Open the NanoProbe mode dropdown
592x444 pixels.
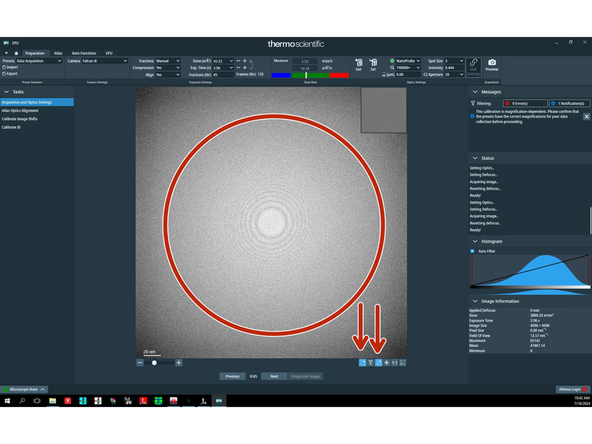pos(408,61)
